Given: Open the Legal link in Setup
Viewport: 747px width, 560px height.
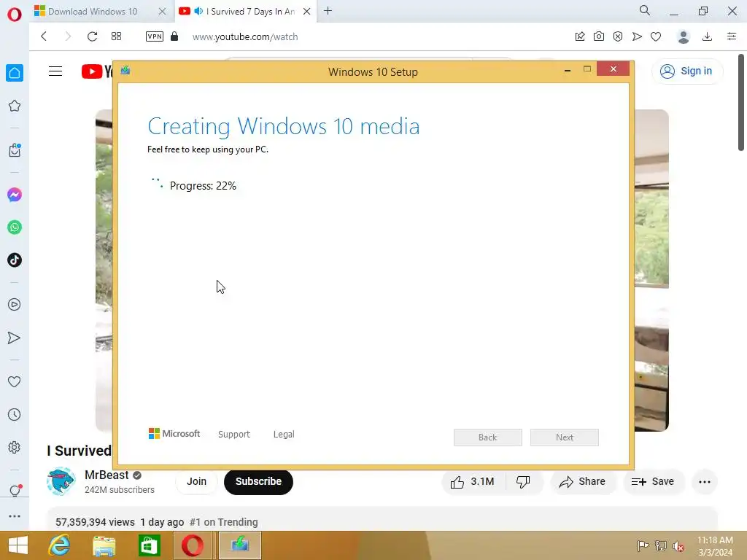Looking at the screenshot, I should point(284,435).
